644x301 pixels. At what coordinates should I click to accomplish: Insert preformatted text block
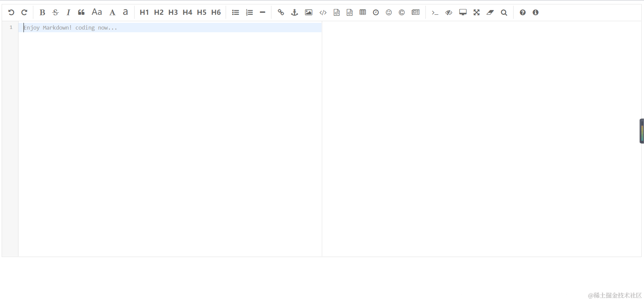tap(337, 12)
